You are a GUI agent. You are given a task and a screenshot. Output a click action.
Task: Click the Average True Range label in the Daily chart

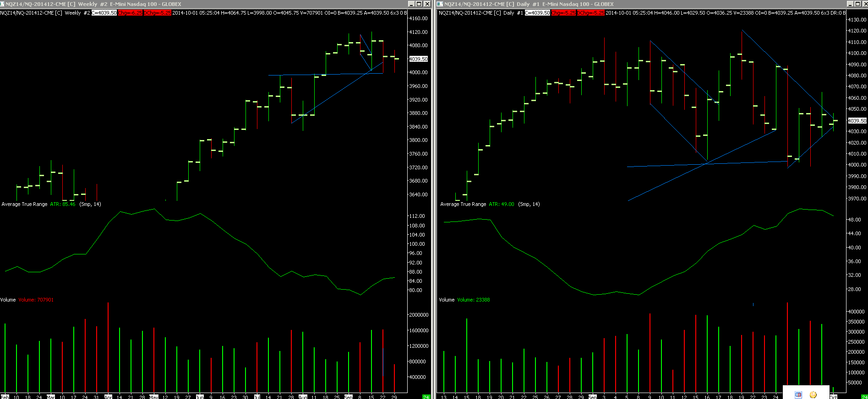(x=463, y=204)
